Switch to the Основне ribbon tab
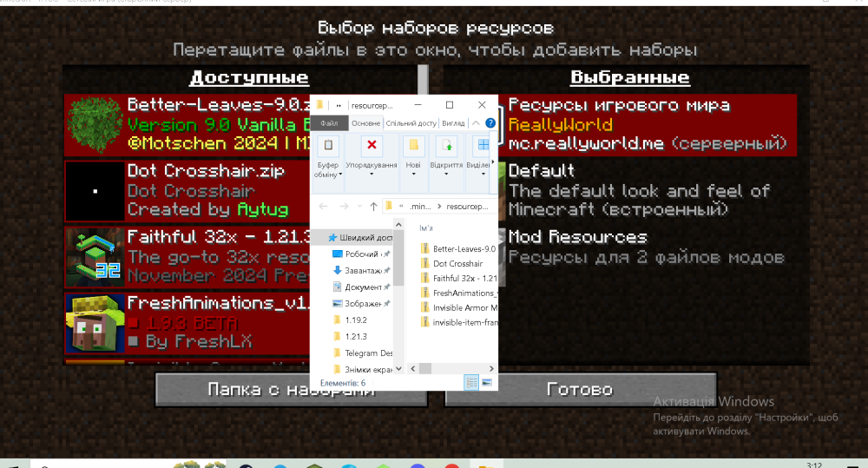868x468 pixels. [x=366, y=123]
